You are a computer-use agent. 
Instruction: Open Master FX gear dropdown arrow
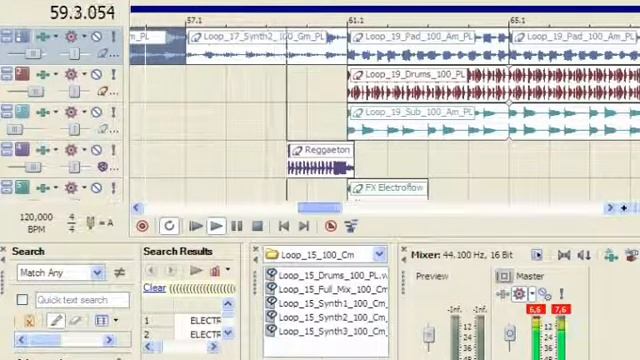532,294
